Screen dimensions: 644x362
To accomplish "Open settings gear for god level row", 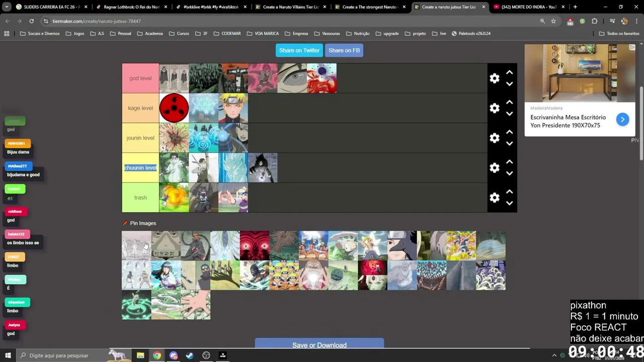I will (495, 78).
